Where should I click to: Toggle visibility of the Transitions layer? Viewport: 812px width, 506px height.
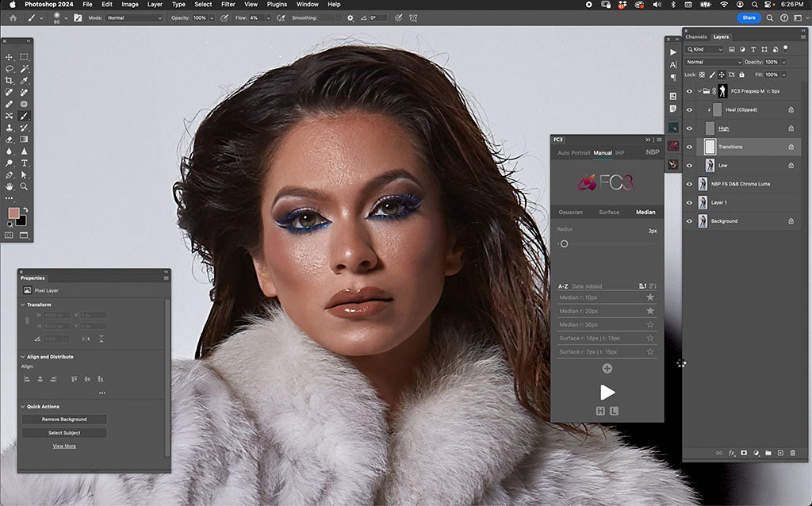pyautogui.click(x=689, y=146)
